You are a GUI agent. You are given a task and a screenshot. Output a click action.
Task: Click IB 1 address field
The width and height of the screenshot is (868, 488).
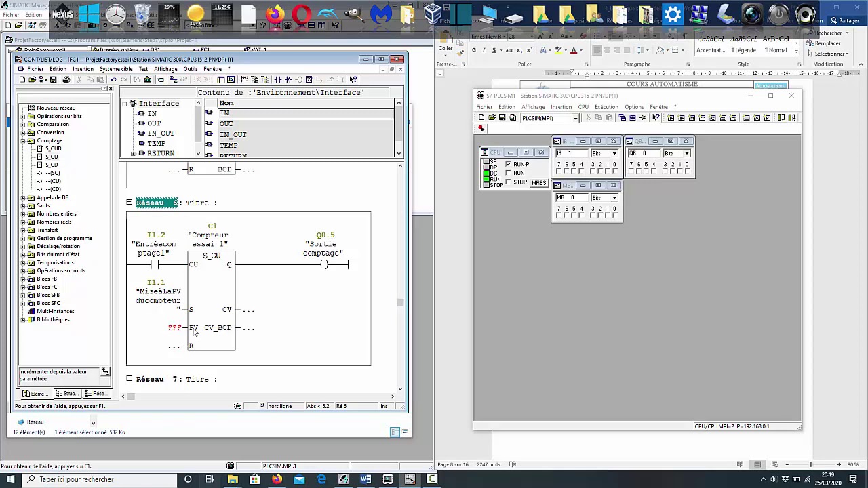click(x=572, y=153)
